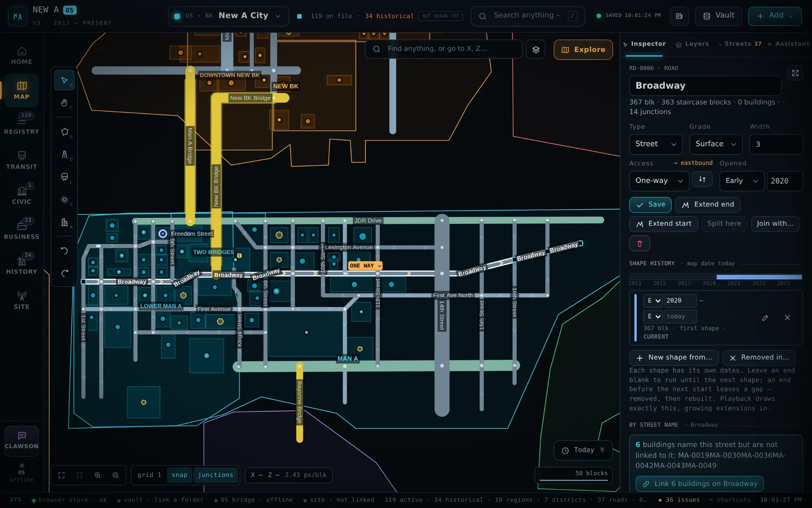Select the road drawing tool
Image resolution: width=812 pixels, height=508 pixels.
pos(64,154)
